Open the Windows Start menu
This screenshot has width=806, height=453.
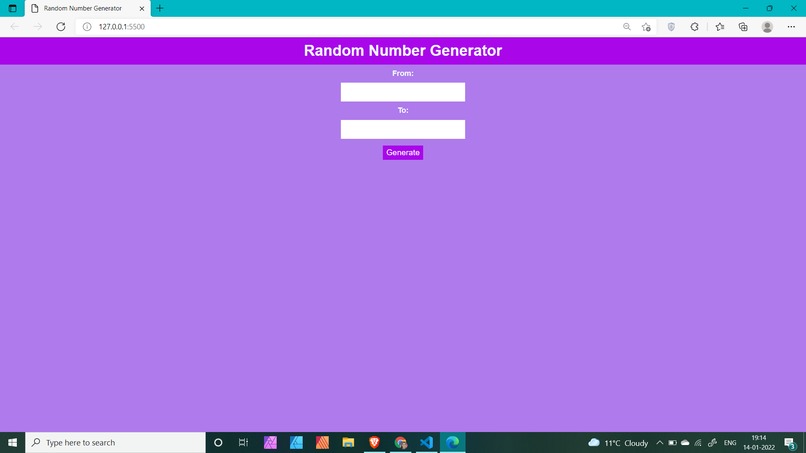pyautogui.click(x=12, y=443)
